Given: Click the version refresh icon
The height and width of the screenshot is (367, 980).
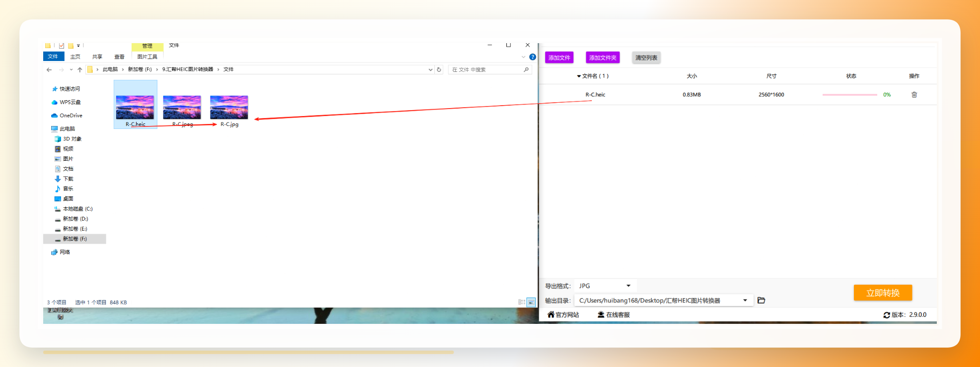Looking at the screenshot, I should (x=887, y=315).
